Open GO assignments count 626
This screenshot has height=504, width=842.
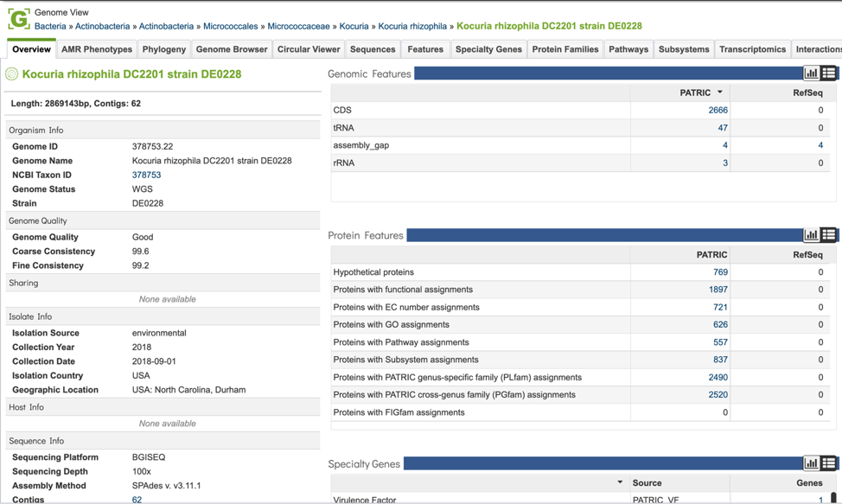pos(720,324)
